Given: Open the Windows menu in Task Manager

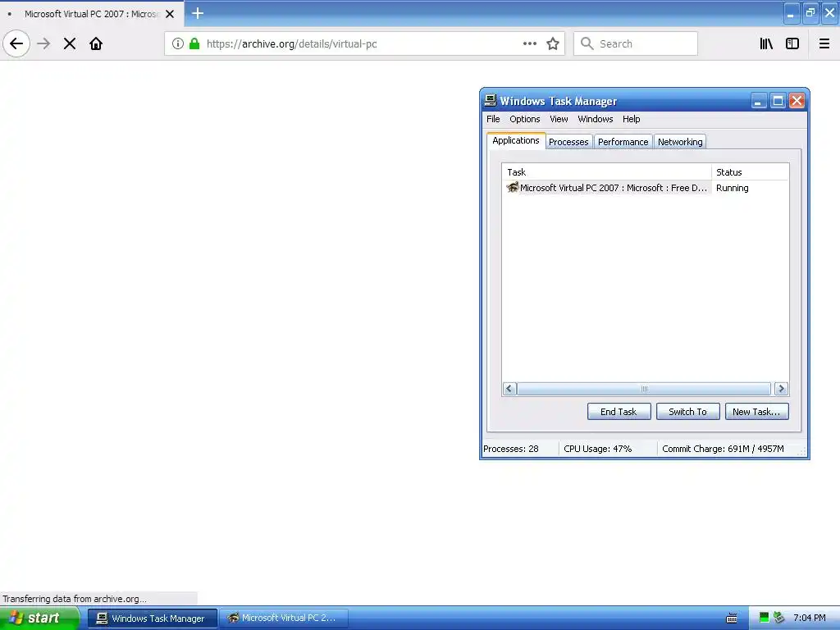Looking at the screenshot, I should 595,119.
